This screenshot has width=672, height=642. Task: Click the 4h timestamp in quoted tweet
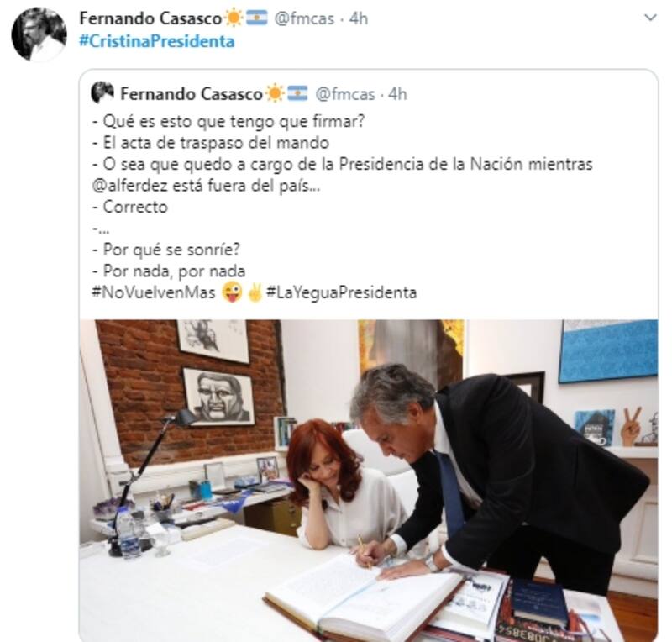tap(397, 94)
